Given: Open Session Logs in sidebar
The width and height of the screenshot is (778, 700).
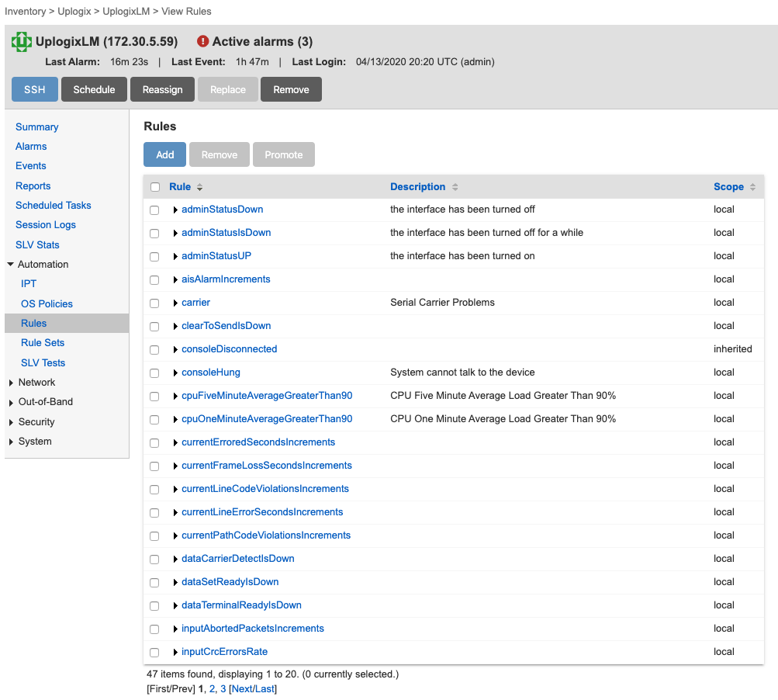Looking at the screenshot, I should coord(46,225).
